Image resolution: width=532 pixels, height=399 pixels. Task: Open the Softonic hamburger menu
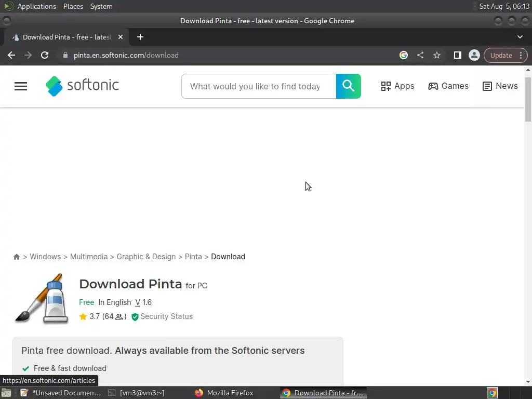tap(21, 86)
